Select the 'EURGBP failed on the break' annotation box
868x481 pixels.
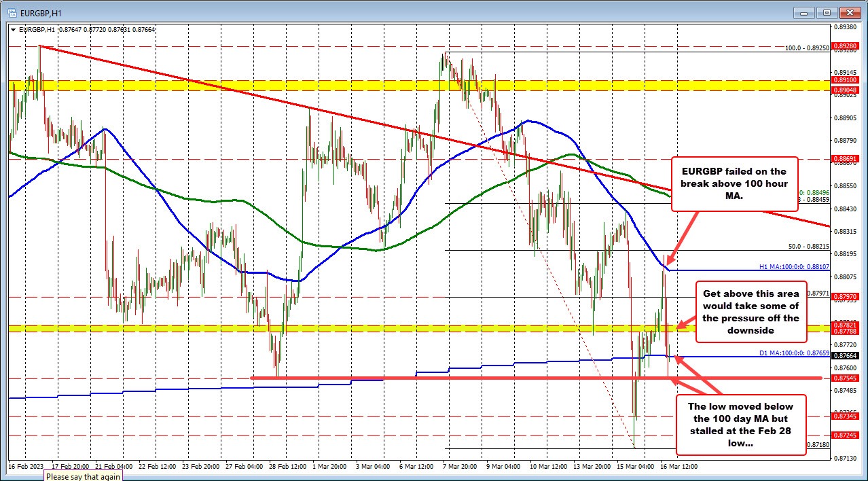[x=734, y=183]
